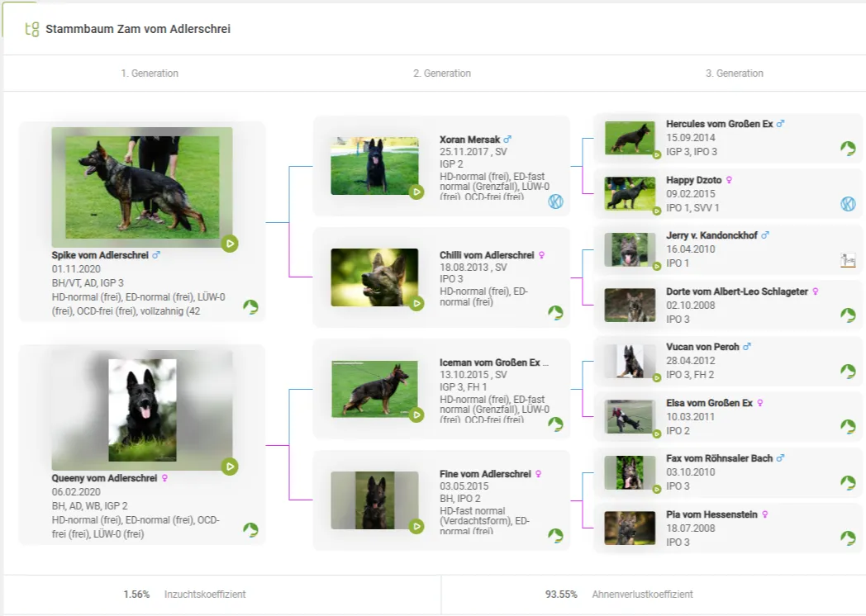The image size is (866, 616).
Task: Click green play icon on Queeny's photo
Action: point(230,467)
